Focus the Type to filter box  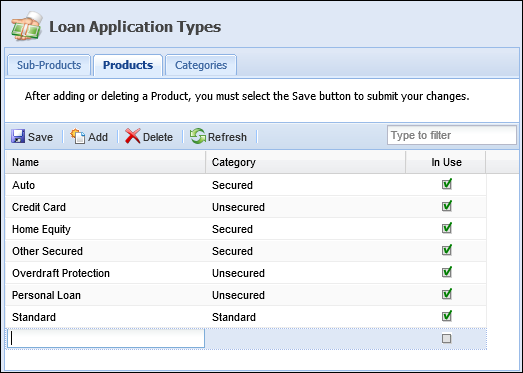point(452,135)
